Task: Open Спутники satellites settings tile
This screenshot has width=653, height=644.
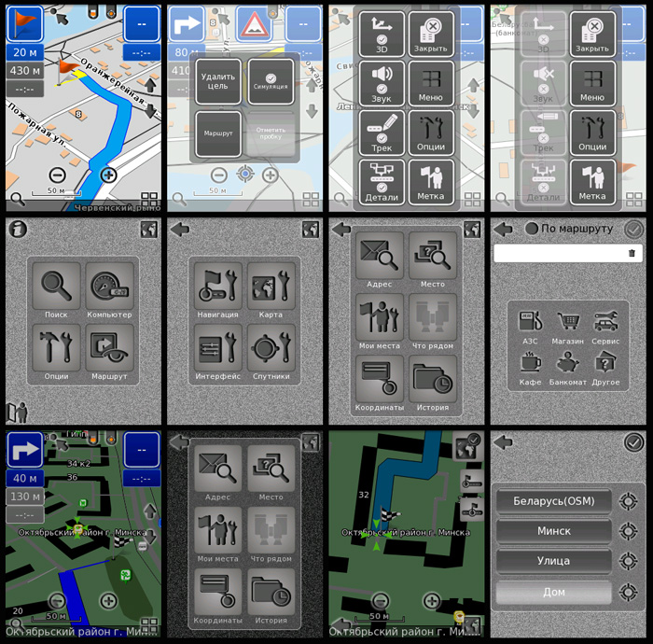Action: [x=271, y=352]
